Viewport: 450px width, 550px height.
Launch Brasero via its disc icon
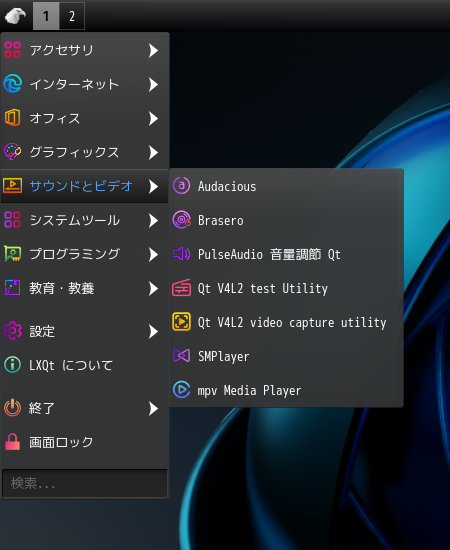[181, 220]
